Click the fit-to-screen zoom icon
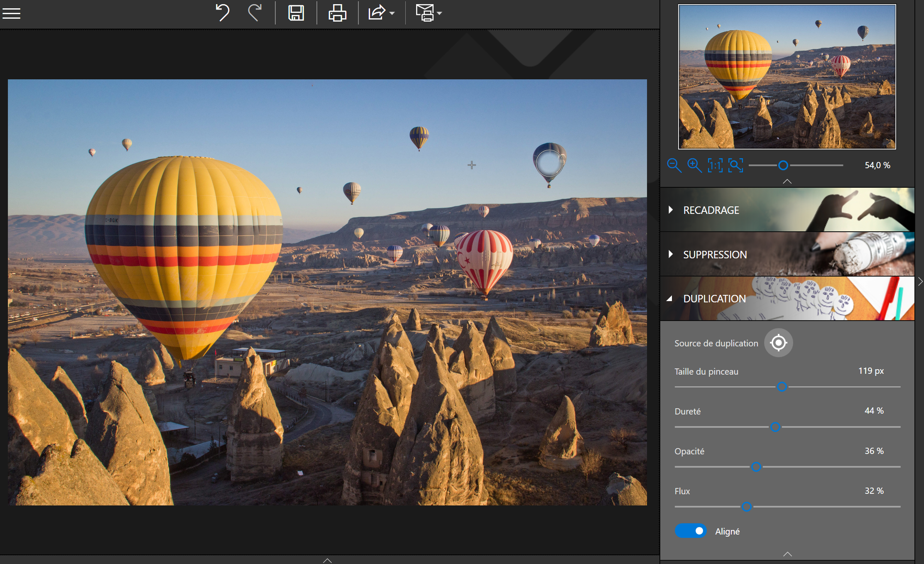This screenshot has height=564, width=924. [735, 165]
